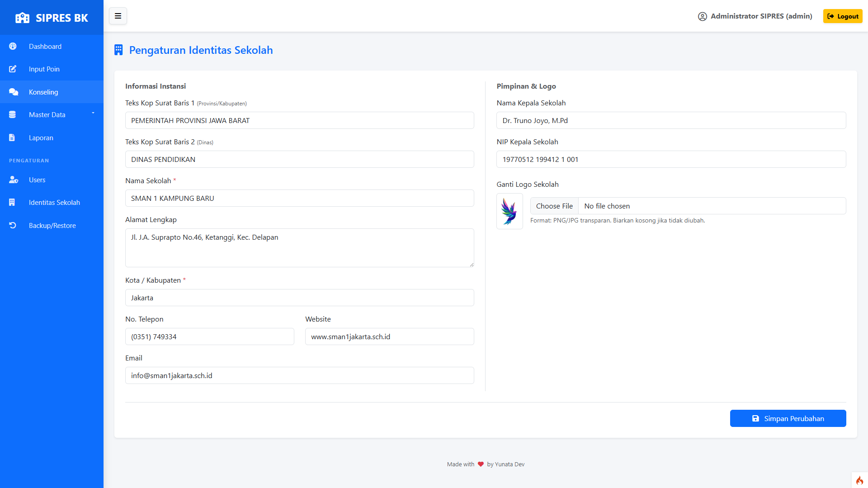The width and height of the screenshot is (868, 488).
Task: Open Identitas Sekolah in the sidebar
Action: pos(54,203)
